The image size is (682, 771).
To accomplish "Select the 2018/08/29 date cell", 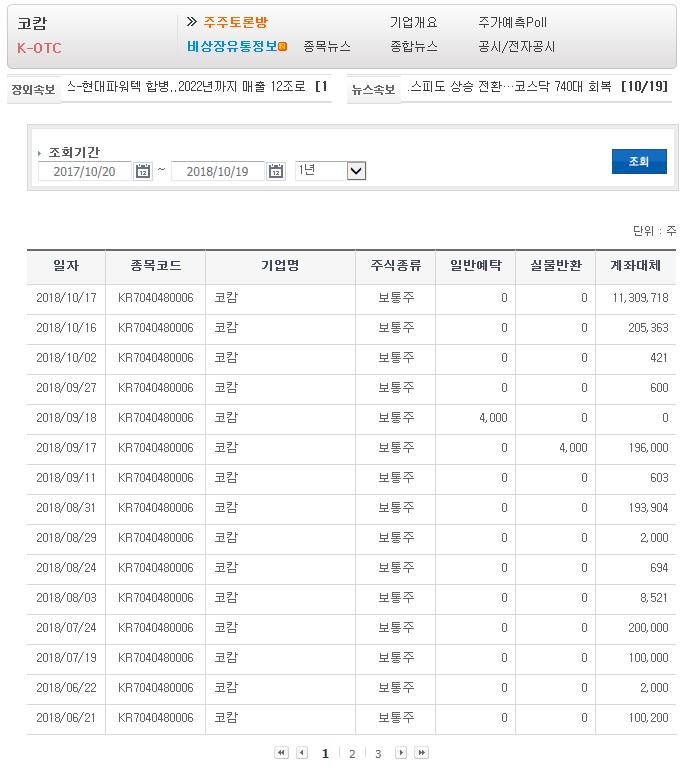I will [66, 537].
